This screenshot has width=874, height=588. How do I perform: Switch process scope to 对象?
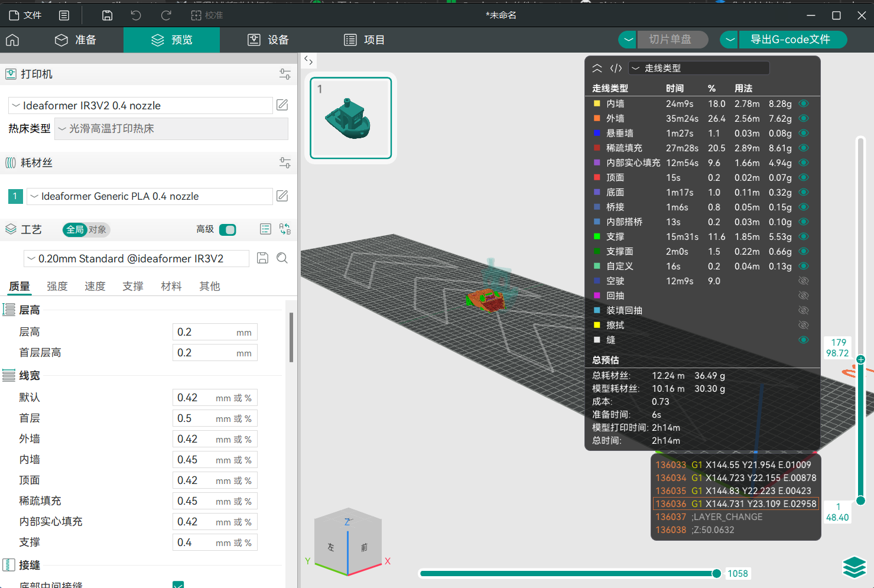coord(98,229)
